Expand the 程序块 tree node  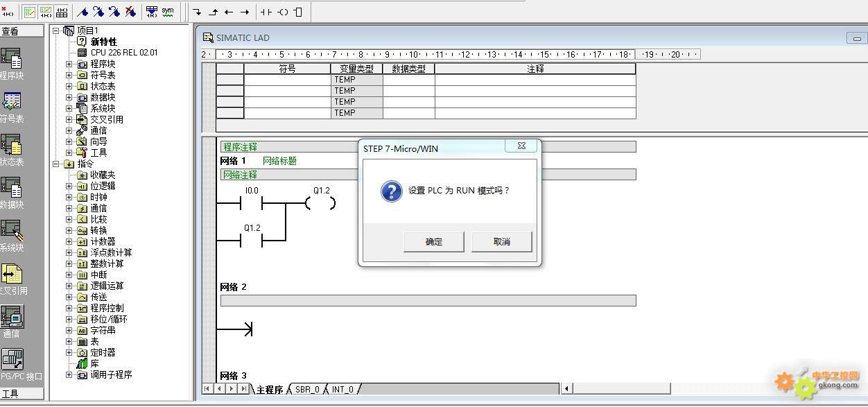click(x=69, y=64)
